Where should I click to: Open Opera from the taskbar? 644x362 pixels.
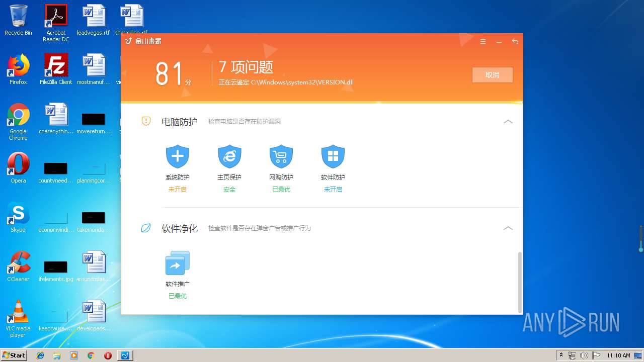[x=108, y=355]
